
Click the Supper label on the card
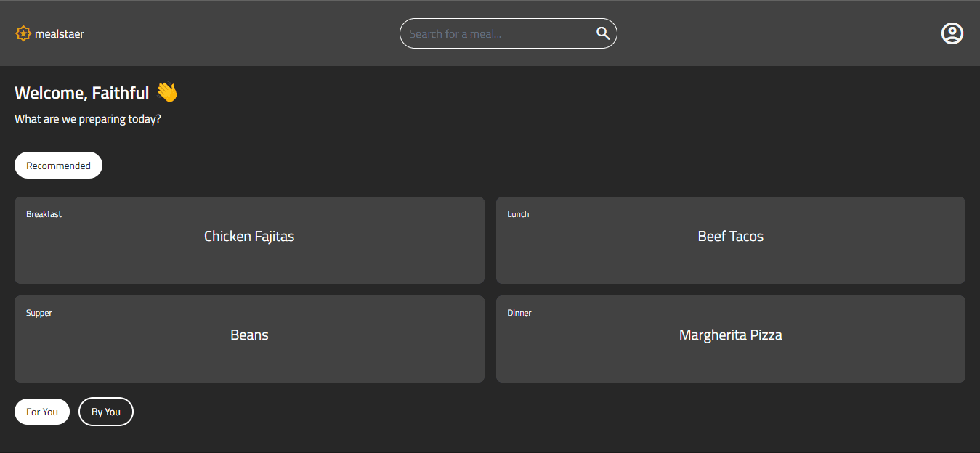39,313
